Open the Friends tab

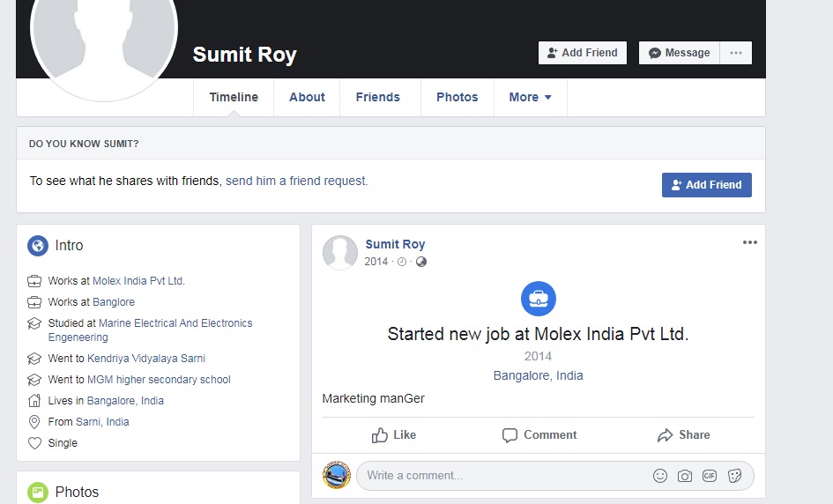pos(377,98)
